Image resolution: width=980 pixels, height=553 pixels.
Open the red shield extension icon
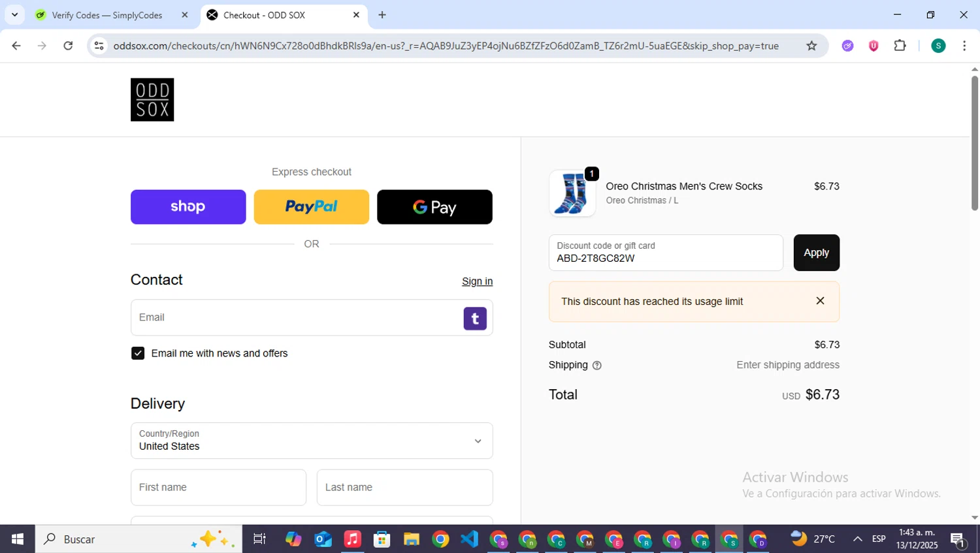click(874, 46)
